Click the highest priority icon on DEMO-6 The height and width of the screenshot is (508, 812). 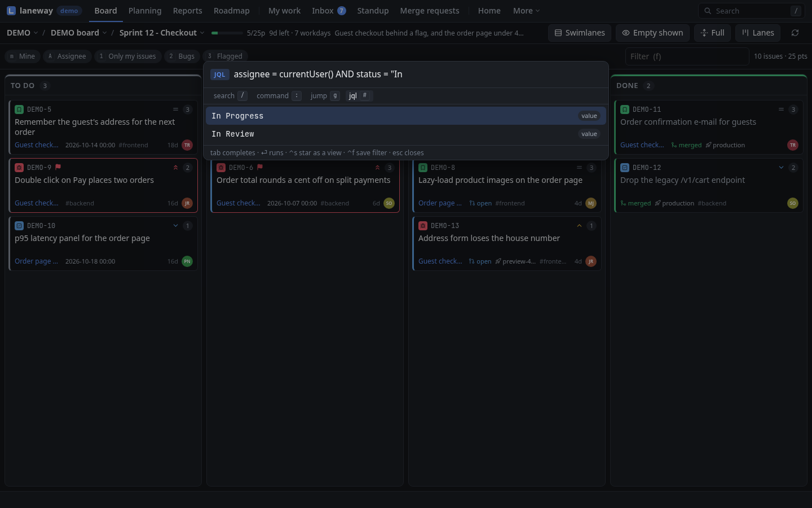click(x=377, y=168)
